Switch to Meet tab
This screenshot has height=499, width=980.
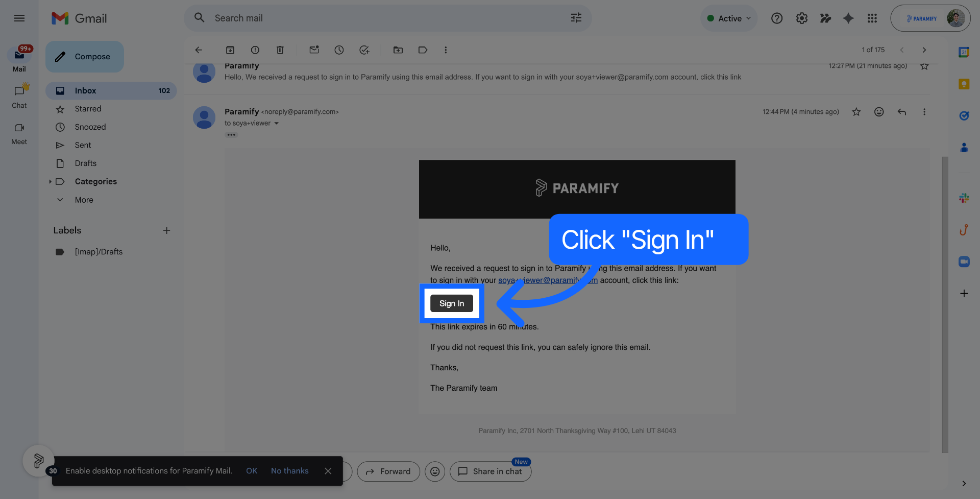pyautogui.click(x=19, y=133)
